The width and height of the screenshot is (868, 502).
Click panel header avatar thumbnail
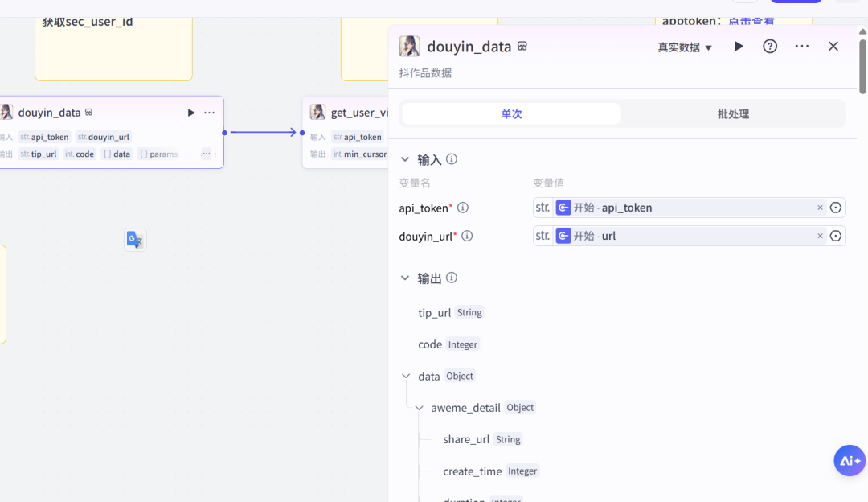pos(410,47)
